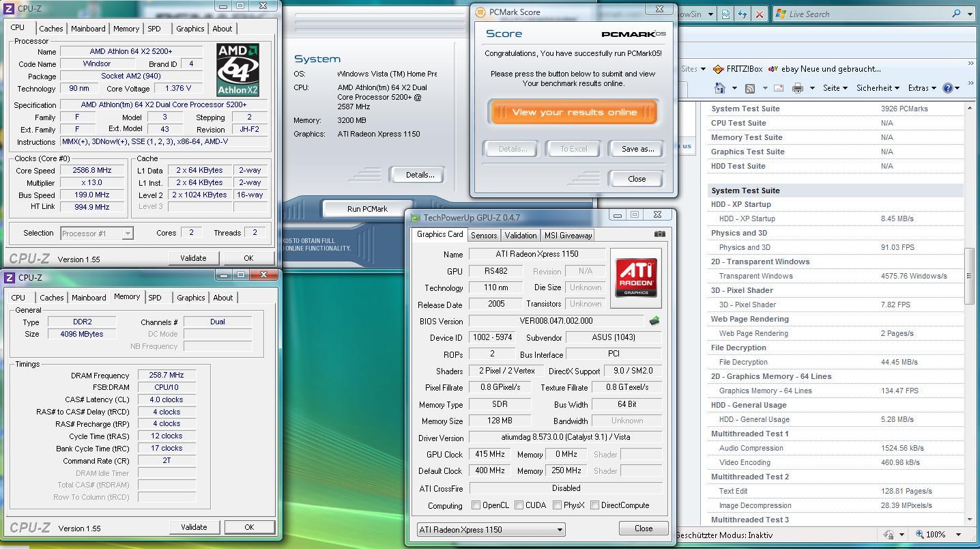The height and width of the screenshot is (549, 980).
Task: Open the dropdown arrow next to Home icon
Action: pyautogui.click(x=734, y=88)
